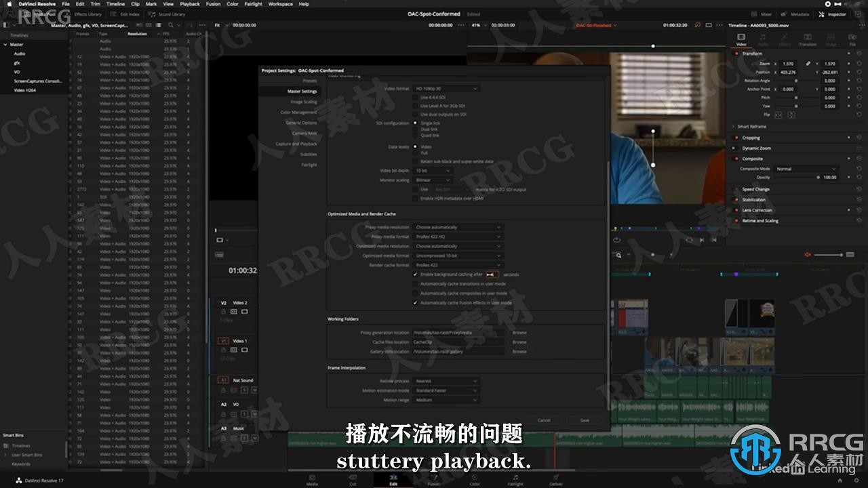Solo the Nat Sound audio track
This screenshot has height=488, width=868.
point(243,389)
